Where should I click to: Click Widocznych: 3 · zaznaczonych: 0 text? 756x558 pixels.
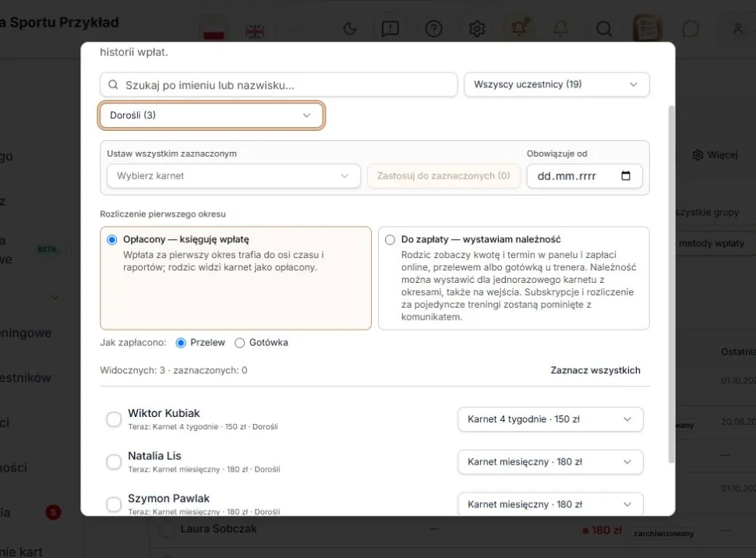[x=174, y=370]
